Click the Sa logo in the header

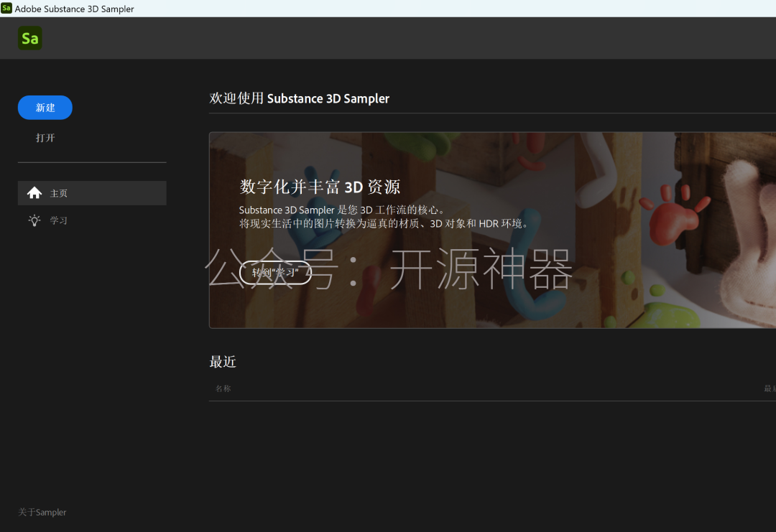click(x=29, y=38)
